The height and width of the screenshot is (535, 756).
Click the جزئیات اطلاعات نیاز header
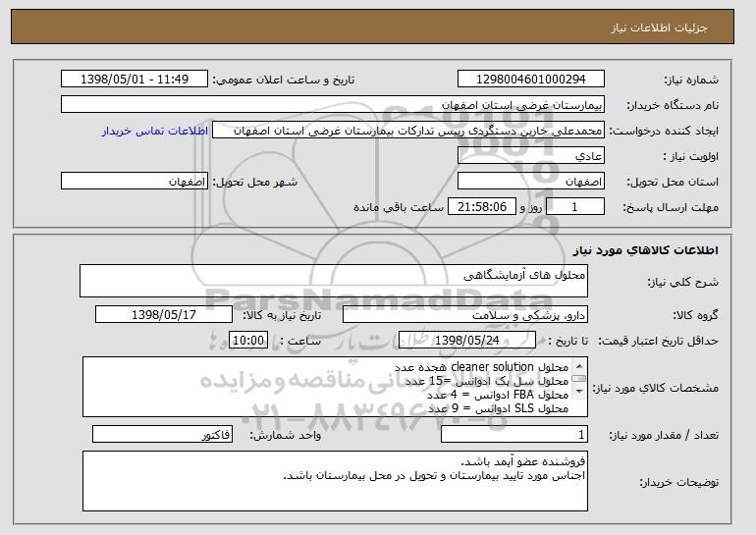coord(372,27)
